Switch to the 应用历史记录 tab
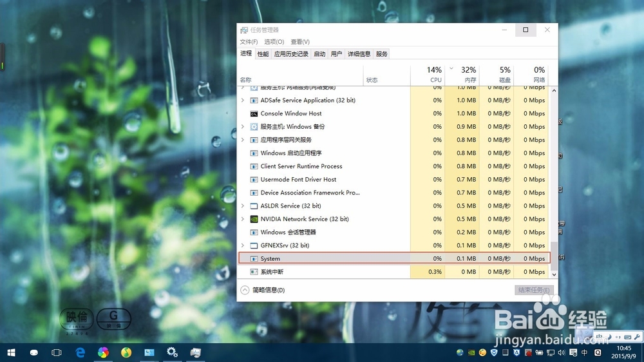The width and height of the screenshot is (644, 362). [x=291, y=54]
